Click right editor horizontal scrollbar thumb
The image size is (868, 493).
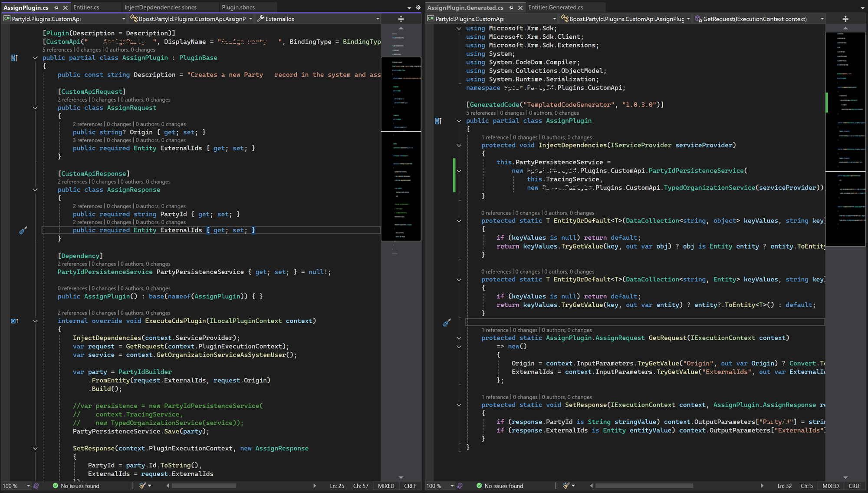[x=644, y=486]
